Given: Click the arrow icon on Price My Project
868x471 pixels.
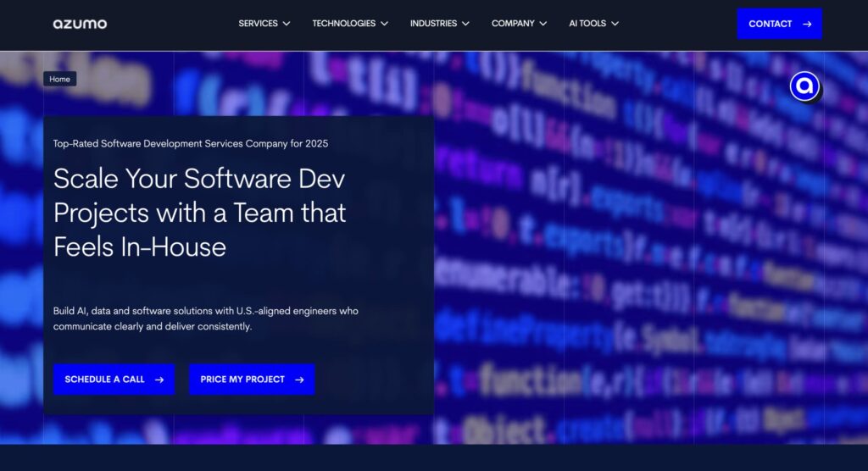Looking at the screenshot, I should [299, 380].
